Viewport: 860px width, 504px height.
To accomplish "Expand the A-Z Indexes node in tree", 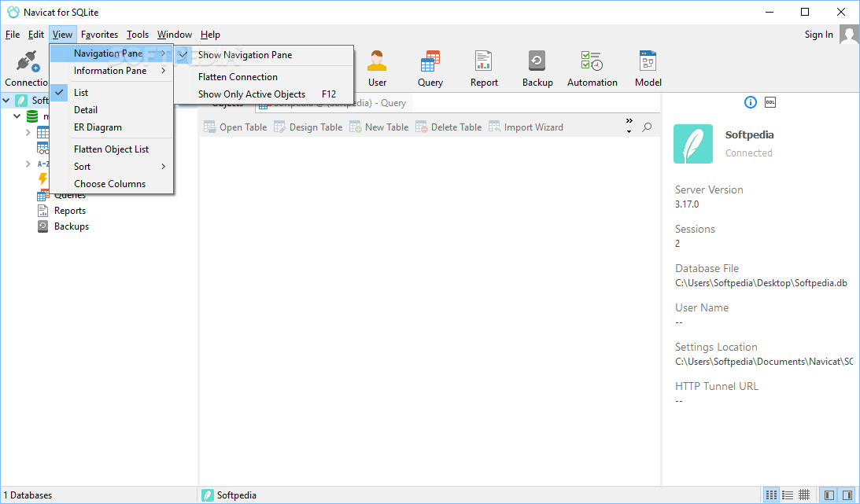I will pyautogui.click(x=28, y=164).
